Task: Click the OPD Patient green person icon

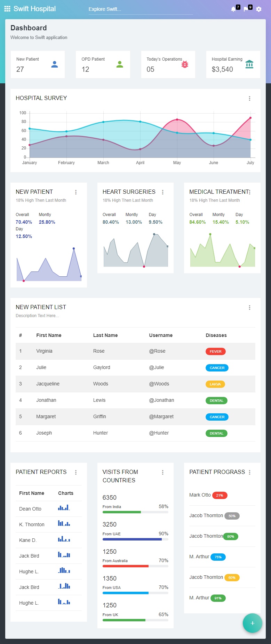Action: pos(120,64)
